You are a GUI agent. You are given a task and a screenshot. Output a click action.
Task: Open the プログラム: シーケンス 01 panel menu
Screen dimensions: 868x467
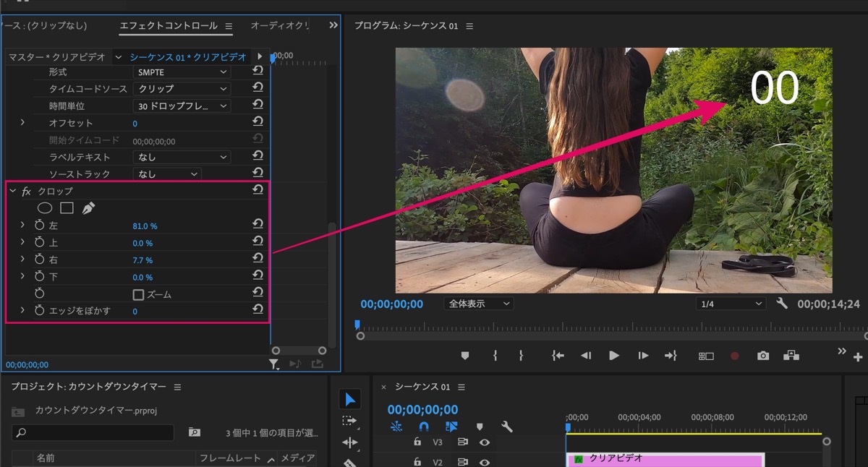(469, 26)
